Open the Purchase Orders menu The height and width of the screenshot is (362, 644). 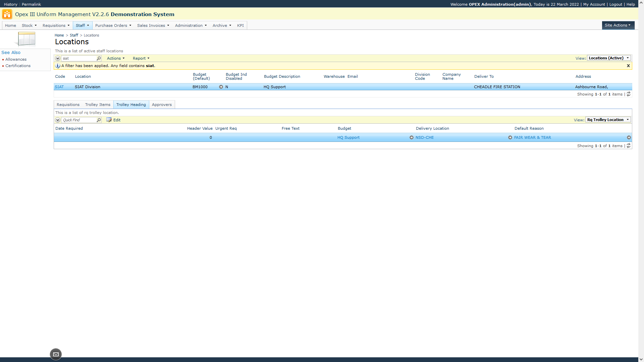(113, 25)
